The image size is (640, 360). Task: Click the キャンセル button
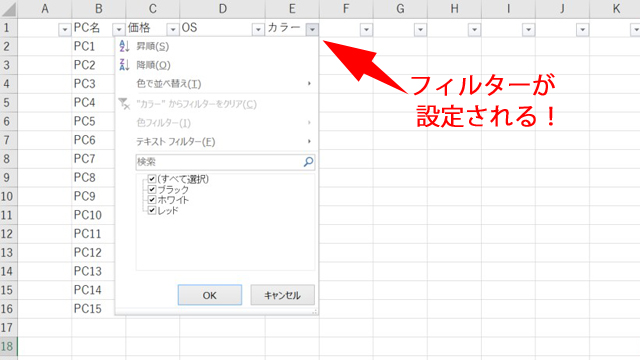click(x=282, y=295)
